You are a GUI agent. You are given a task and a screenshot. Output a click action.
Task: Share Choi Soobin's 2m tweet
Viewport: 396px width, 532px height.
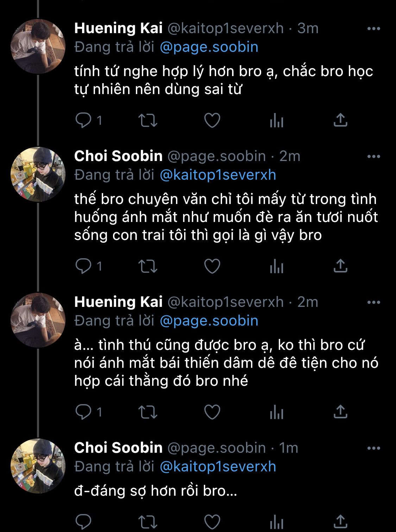click(340, 266)
